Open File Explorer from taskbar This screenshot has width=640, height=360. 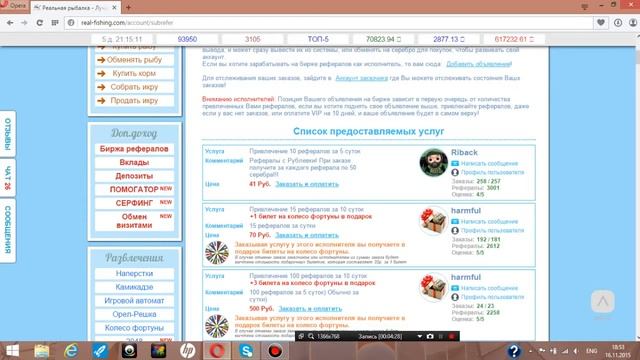[x=42, y=351]
